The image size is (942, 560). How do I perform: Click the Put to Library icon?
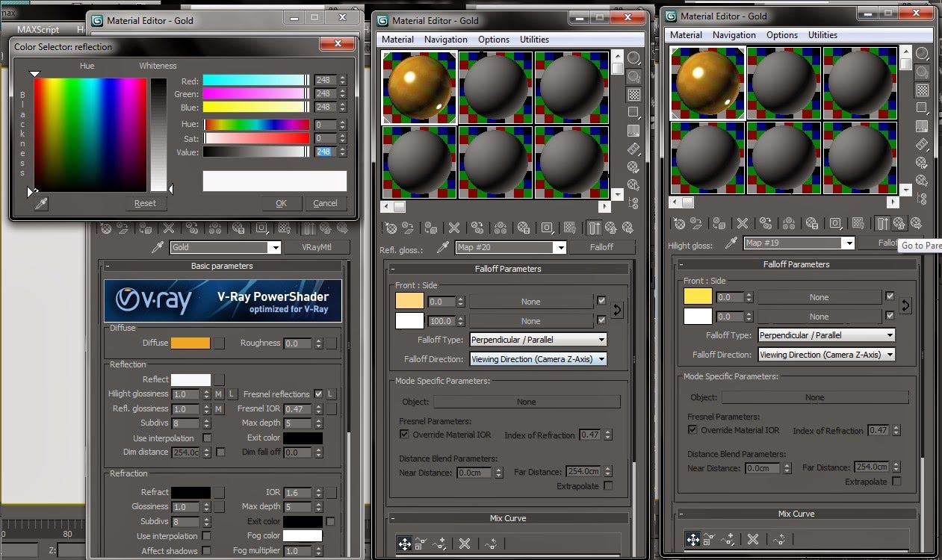(x=523, y=228)
